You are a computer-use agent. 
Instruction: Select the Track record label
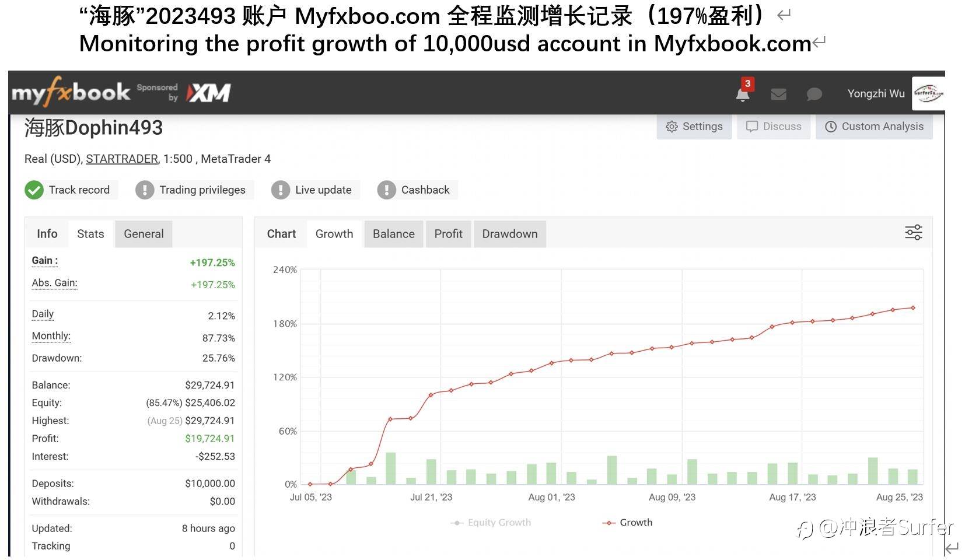click(x=79, y=190)
